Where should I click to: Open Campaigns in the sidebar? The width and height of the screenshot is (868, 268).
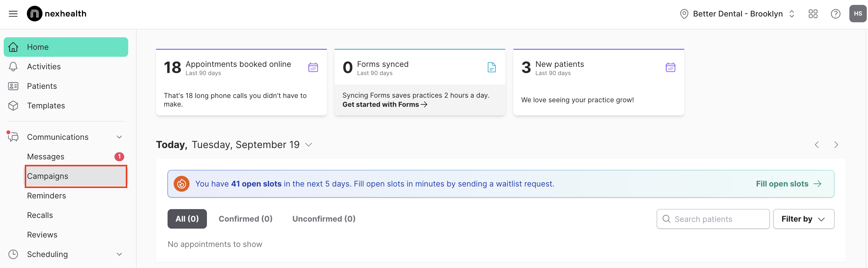(48, 176)
